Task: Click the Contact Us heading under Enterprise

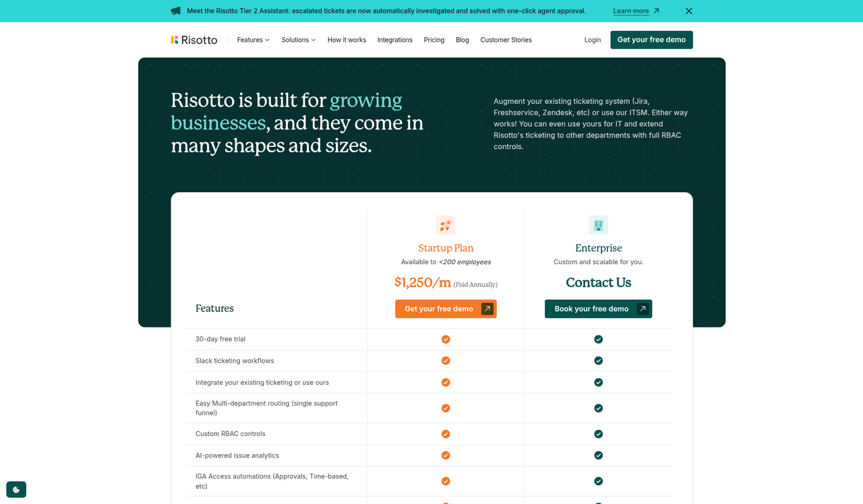Action: coord(599,282)
